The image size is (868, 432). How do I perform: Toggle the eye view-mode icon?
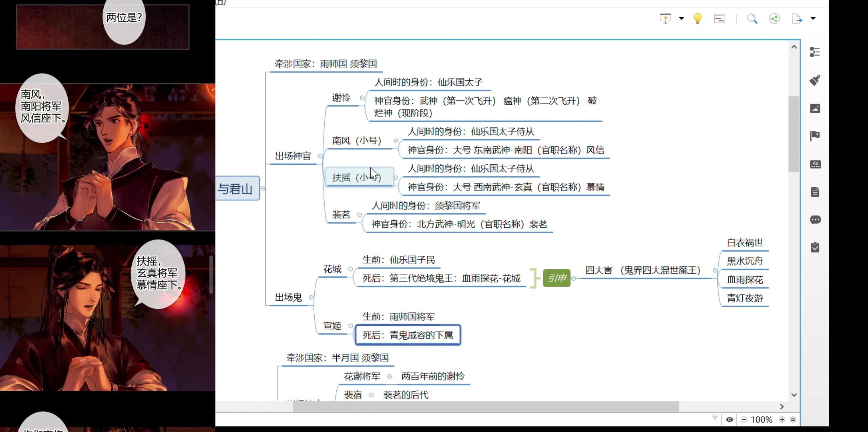[x=730, y=420]
